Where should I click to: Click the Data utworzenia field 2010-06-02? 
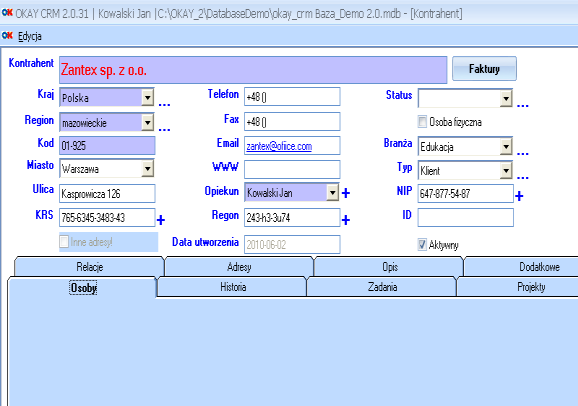[292, 244]
